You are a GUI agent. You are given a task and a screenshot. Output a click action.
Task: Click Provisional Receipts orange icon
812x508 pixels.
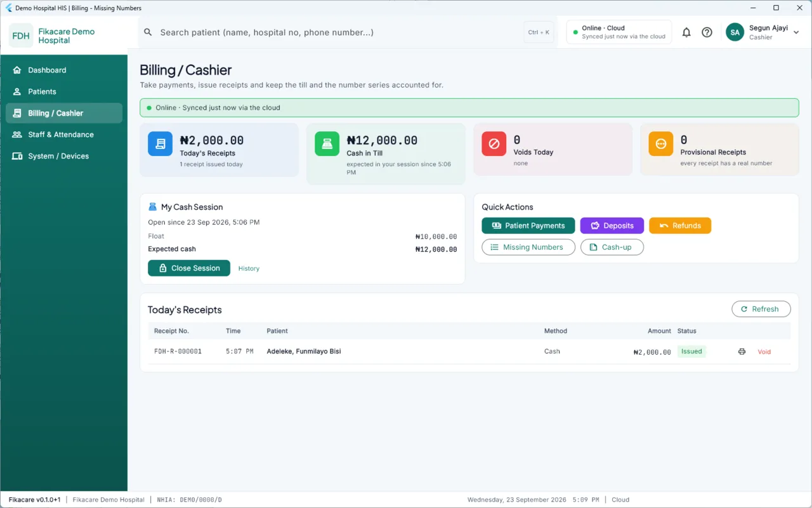[660, 144]
